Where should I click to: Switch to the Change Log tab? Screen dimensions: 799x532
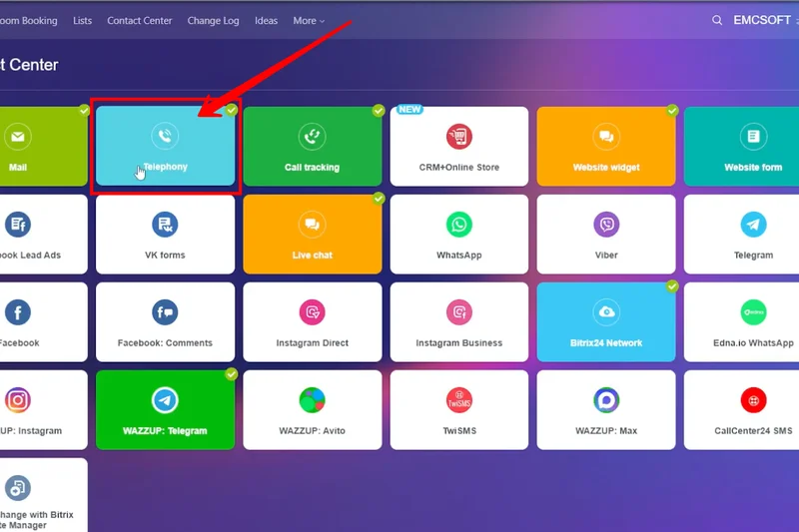213,21
